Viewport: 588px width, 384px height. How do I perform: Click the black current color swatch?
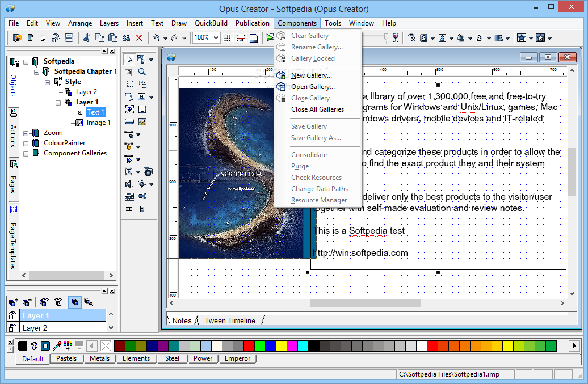coord(23,345)
